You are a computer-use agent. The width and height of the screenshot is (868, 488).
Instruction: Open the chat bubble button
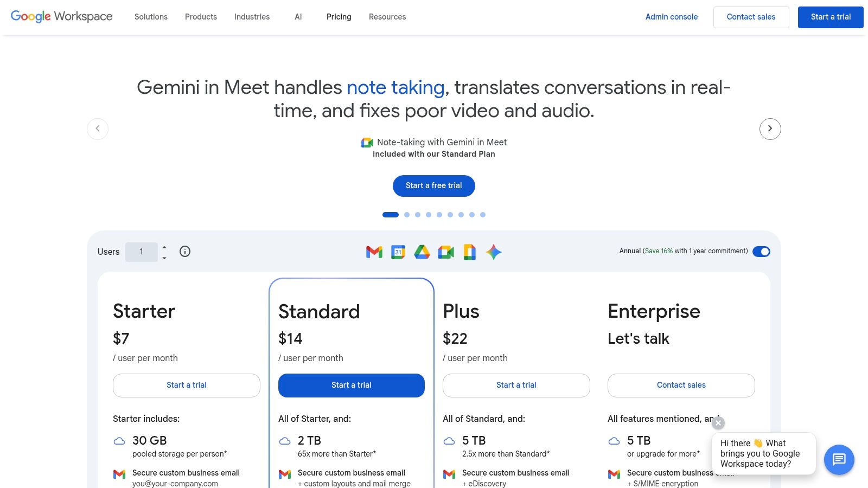click(x=839, y=460)
